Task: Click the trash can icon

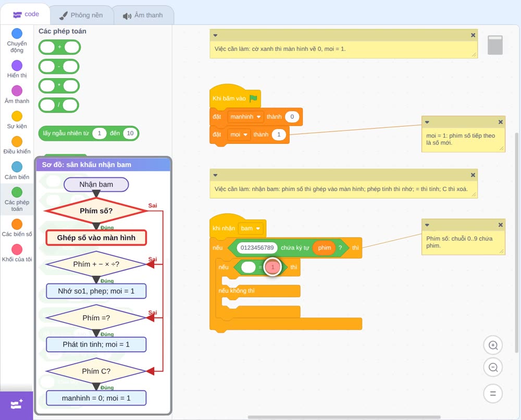Action: pyautogui.click(x=495, y=45)
